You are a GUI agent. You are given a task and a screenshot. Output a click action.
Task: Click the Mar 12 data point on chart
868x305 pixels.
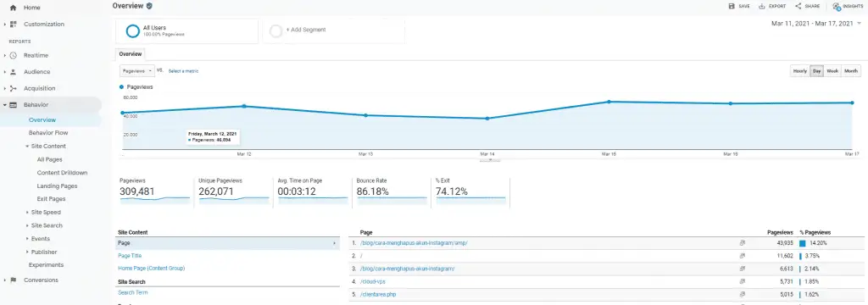[244, 106]
